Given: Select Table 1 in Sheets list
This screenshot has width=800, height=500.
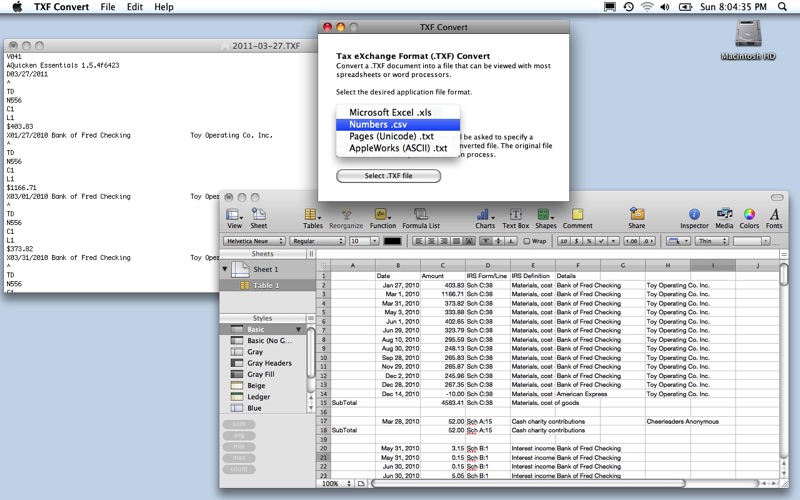Looking at the screenshot, I should click(267, 285).
